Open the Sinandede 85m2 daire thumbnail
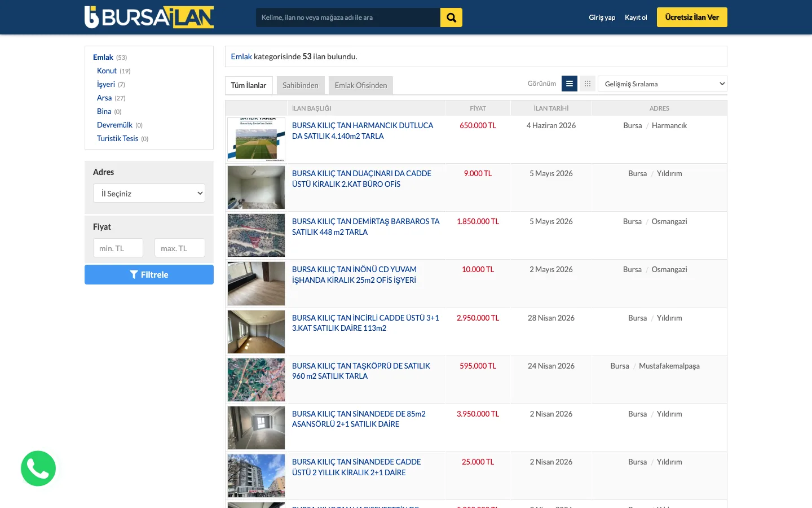The height and width of the screenshot is (508, 812). pos(256,428)
